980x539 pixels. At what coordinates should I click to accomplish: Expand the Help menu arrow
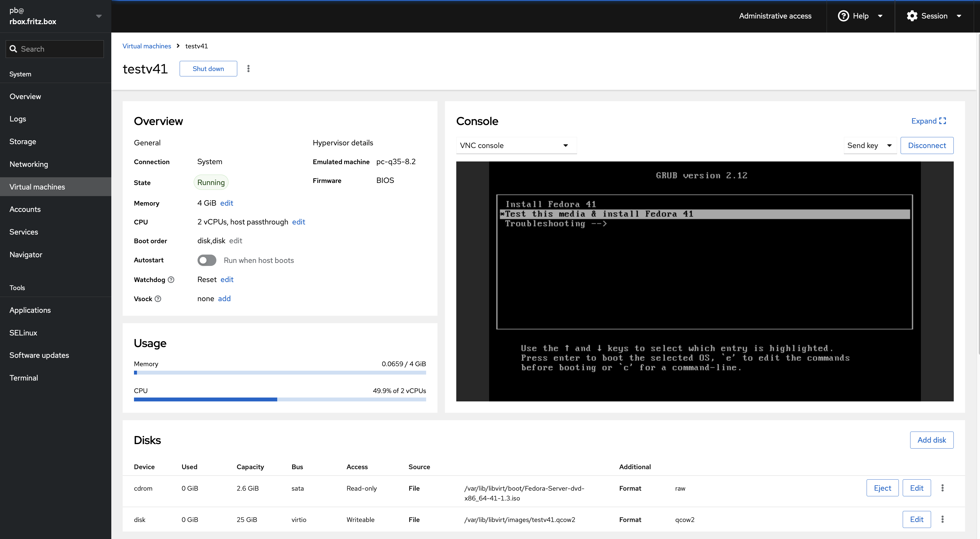pos(880,16)
